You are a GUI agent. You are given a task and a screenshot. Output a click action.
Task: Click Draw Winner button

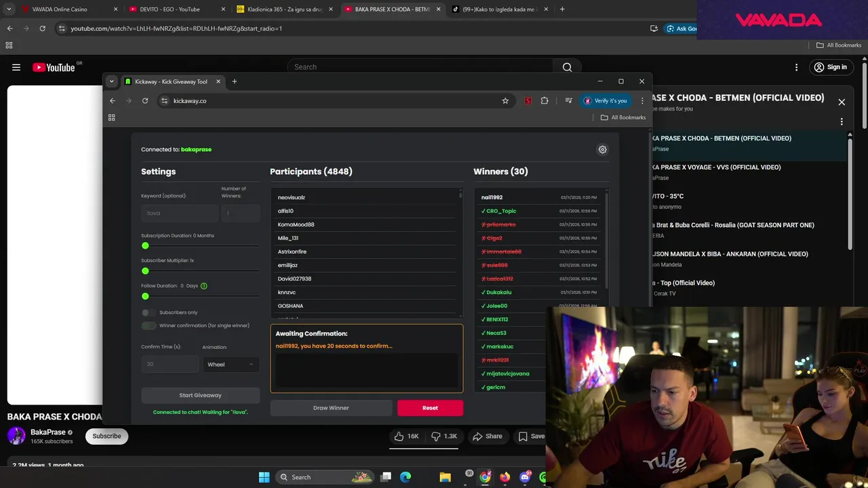tap(331, 408)
